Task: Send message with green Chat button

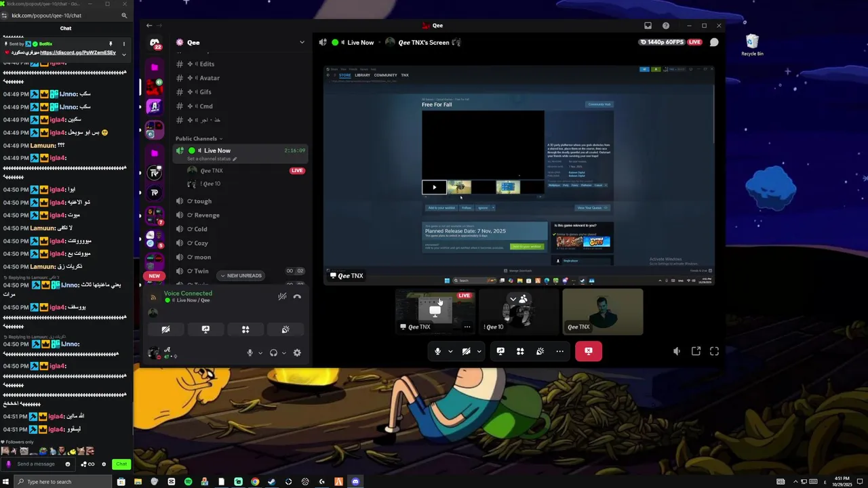Action: [121, 464]
